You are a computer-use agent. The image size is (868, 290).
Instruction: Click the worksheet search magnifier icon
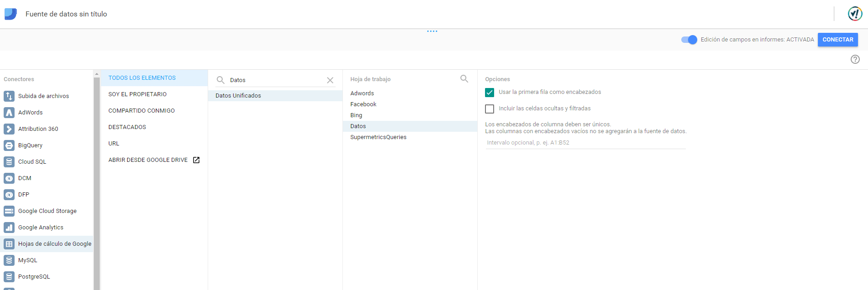464,79
